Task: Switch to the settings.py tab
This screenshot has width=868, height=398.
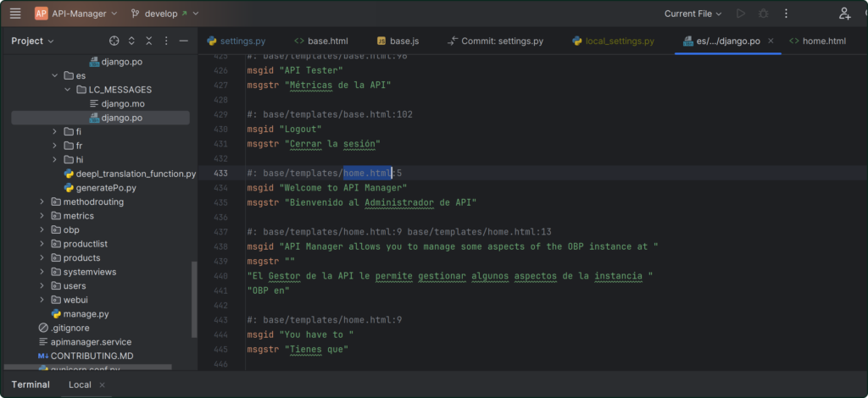Action: point(236,41)
